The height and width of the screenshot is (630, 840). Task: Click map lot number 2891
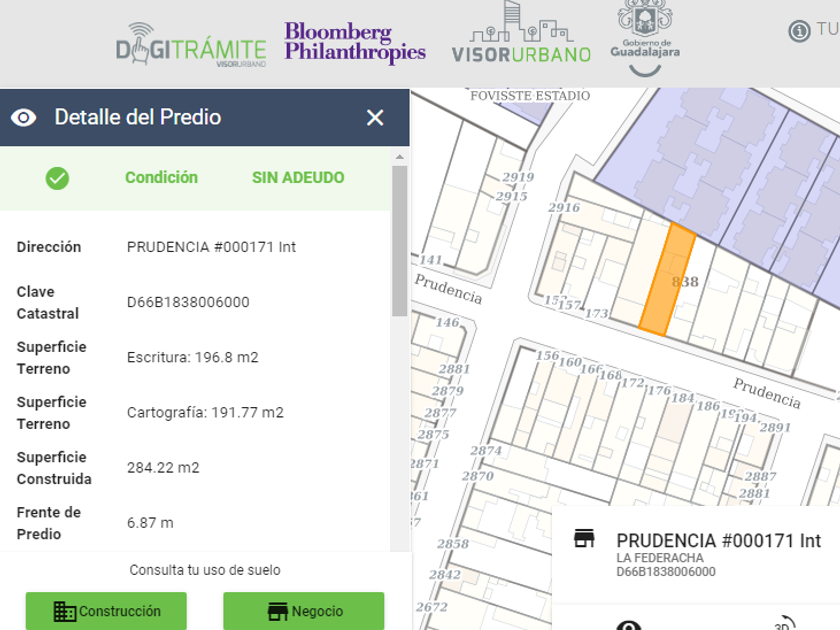click(x=775, y=427)
